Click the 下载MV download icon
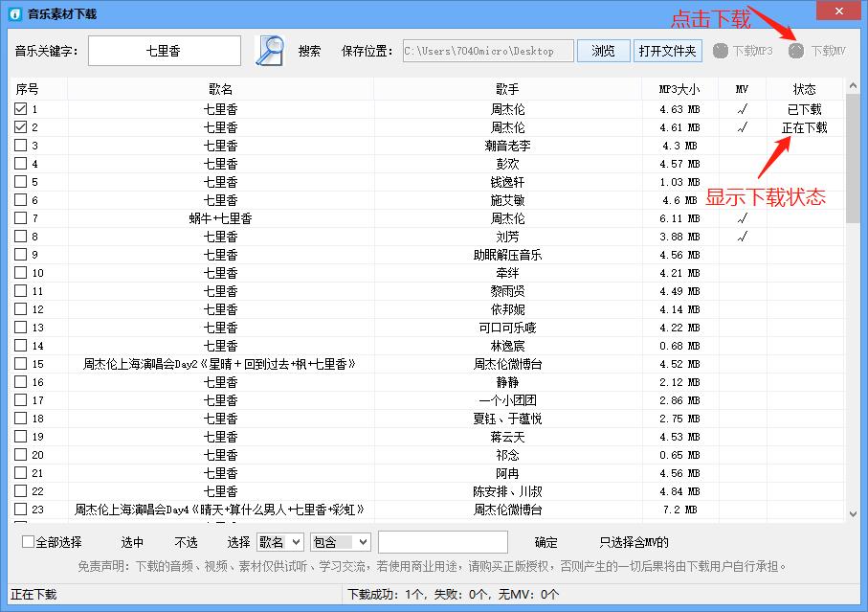The height and width of the screenshot is (612, 868). 796,51
